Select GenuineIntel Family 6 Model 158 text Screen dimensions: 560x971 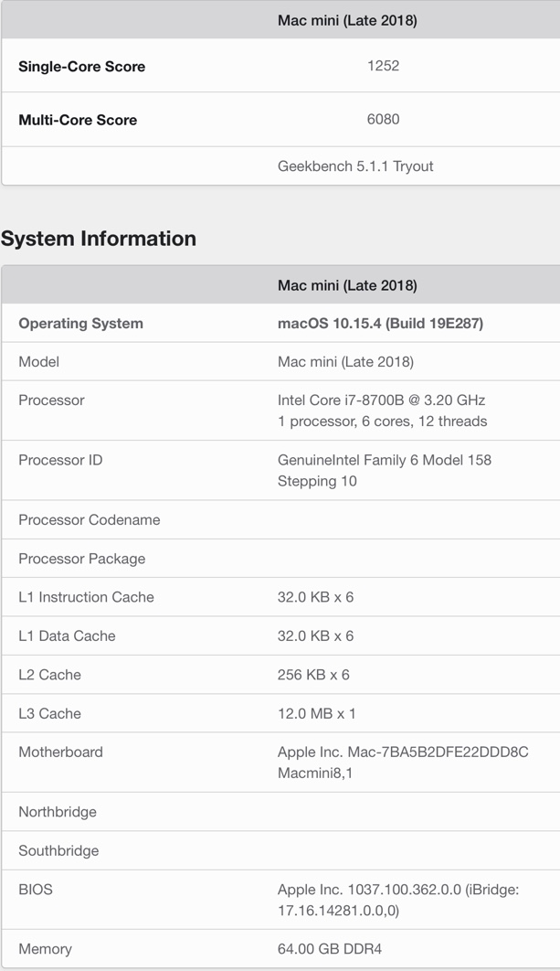385,460
